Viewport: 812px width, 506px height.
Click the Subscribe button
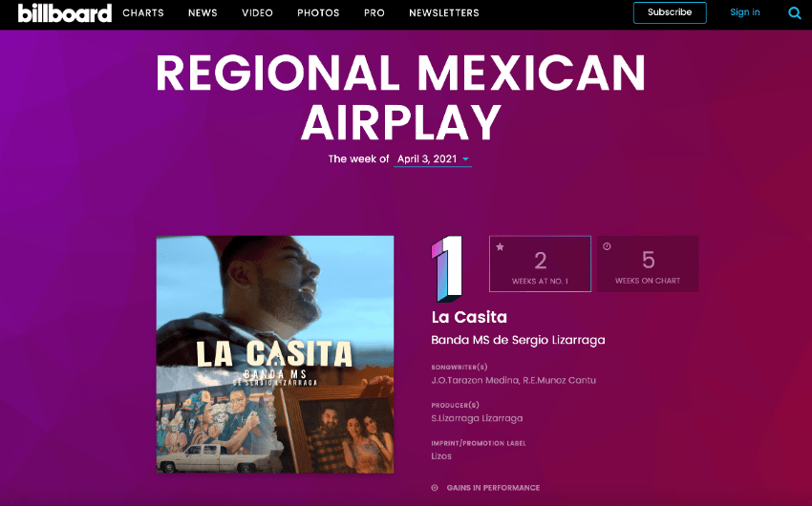[x=670, y=12]
